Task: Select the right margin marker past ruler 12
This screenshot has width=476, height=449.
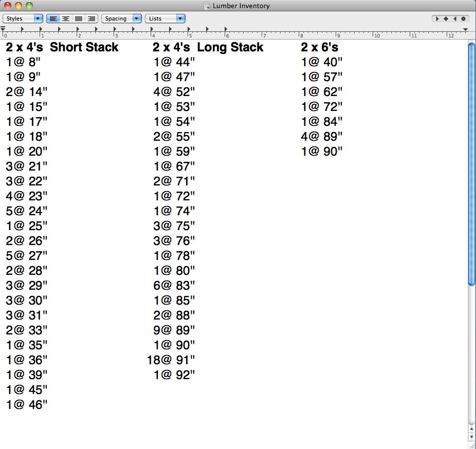Action: pyautogui.click(x=465, y=29)
